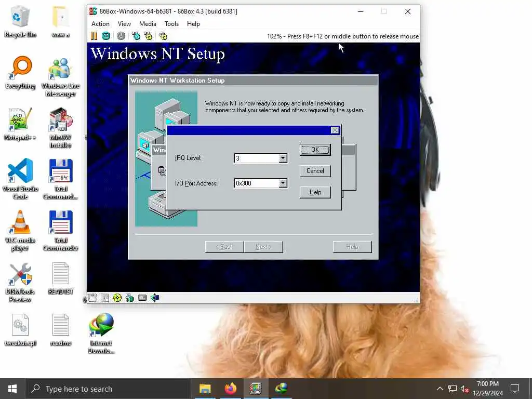The width and height of the screenshot is (532, 399).
Task: Click first floppy drive status icon
Action: pos(92,298)
